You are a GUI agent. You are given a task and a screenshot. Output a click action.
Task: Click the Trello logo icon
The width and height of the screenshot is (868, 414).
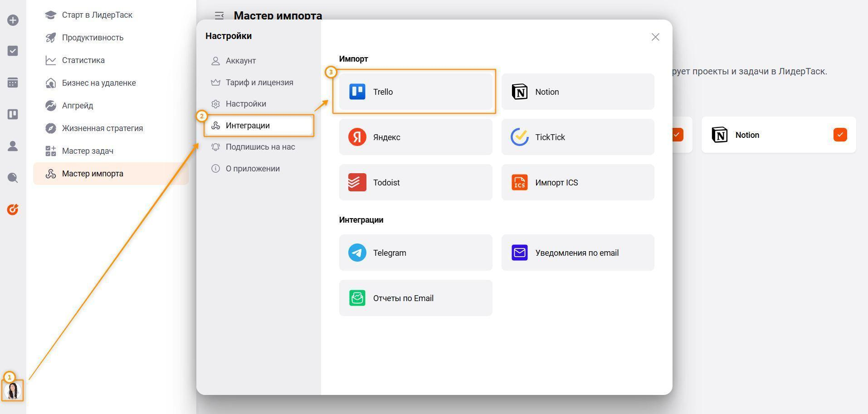click(x=357, y=92)
